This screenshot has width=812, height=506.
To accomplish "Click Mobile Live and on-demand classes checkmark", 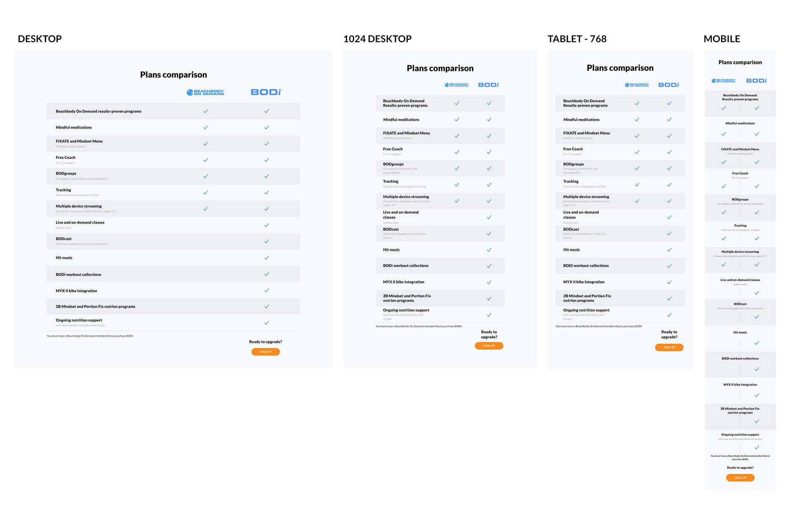I will pyautogui.click(x=757, y=293).
